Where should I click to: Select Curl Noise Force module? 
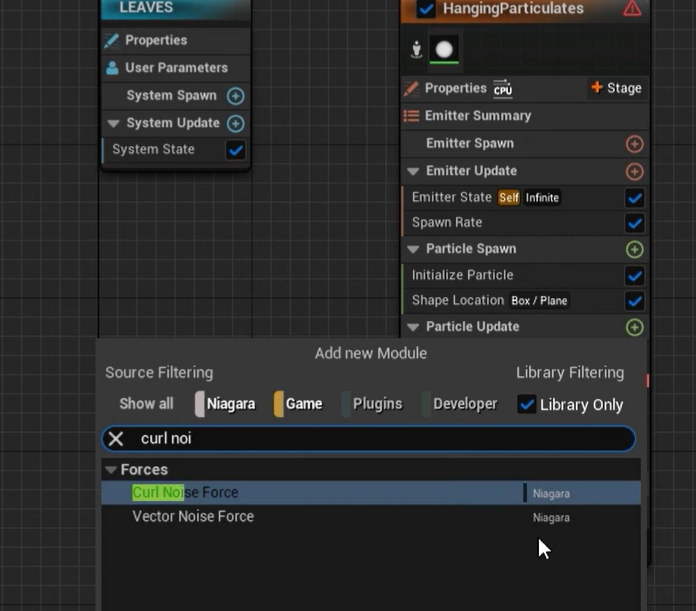tap(371, 493)
